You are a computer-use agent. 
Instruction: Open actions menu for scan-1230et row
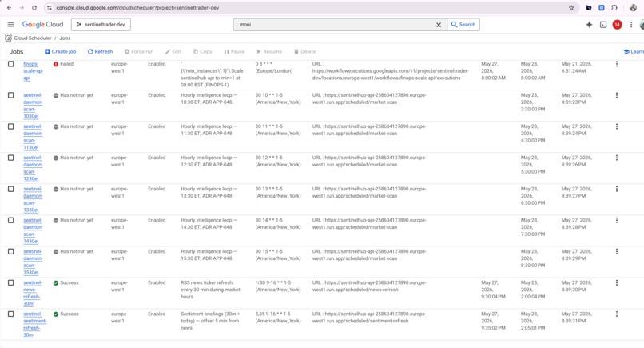[617, 158]
